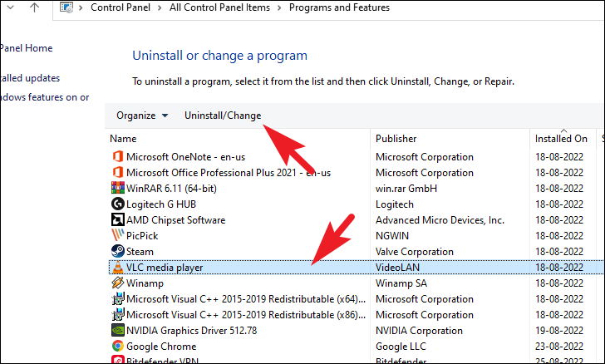Click the Uninstall/Change toolbar button
The image size is (605, 364).
coord(223,116)
